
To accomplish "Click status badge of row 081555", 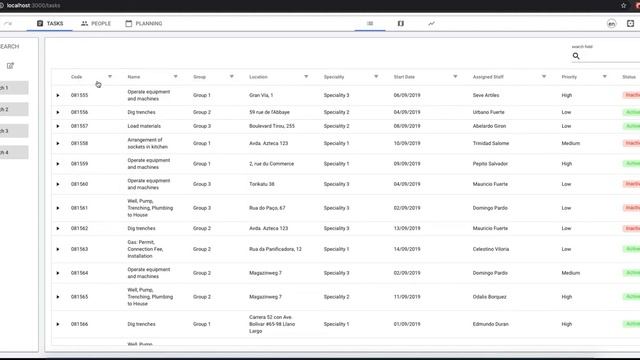I will (631, 95).
